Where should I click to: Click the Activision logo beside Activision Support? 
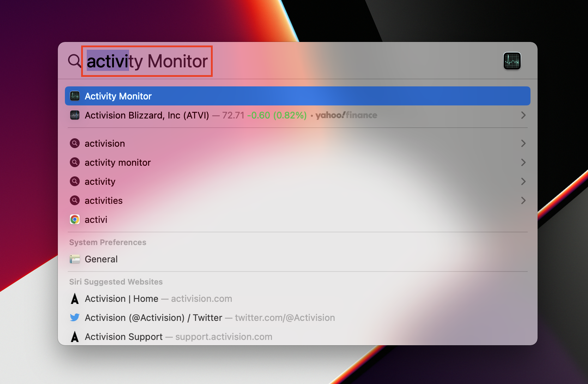(75, 337)
